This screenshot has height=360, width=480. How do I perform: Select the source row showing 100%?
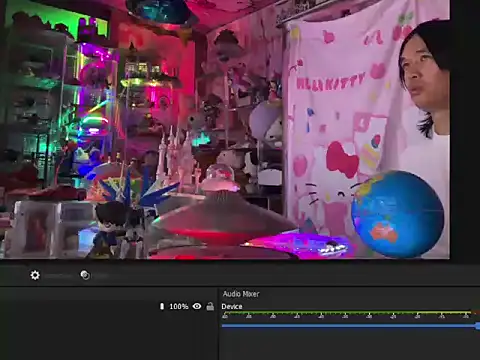(x=109, y=306)
